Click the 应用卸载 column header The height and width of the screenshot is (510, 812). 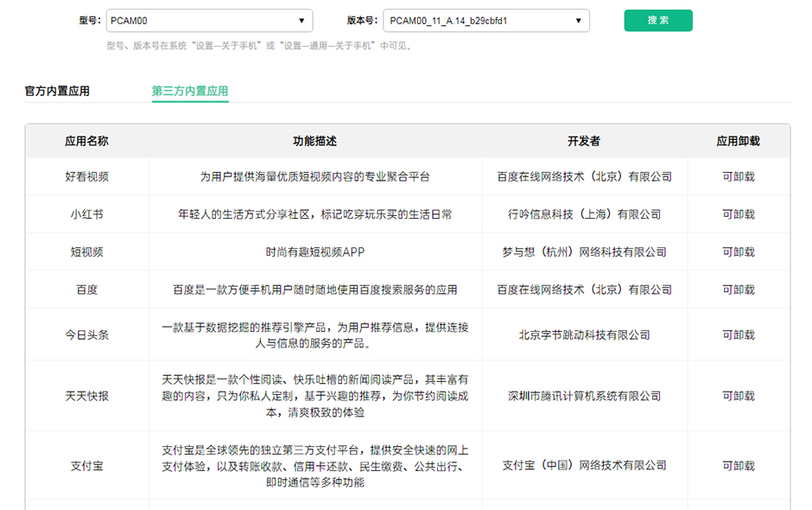click(738, 141)
